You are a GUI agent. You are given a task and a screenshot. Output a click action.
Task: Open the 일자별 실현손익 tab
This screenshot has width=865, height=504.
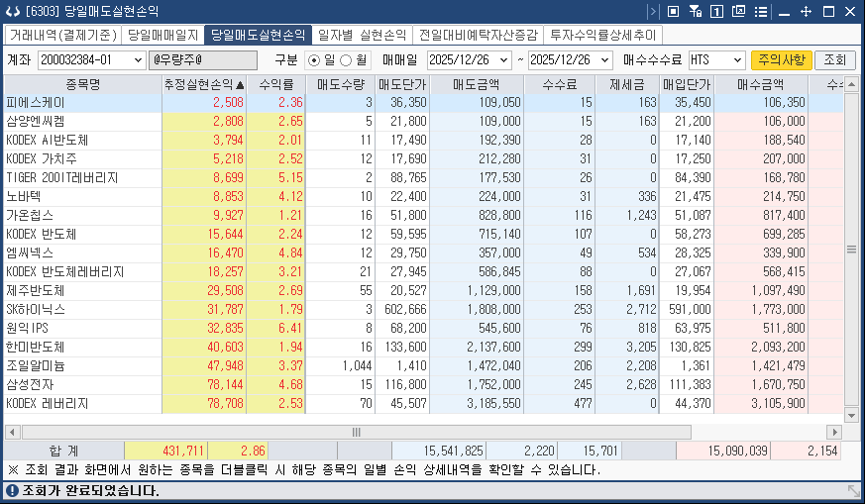pyautogui.click(x=362, y=35)
